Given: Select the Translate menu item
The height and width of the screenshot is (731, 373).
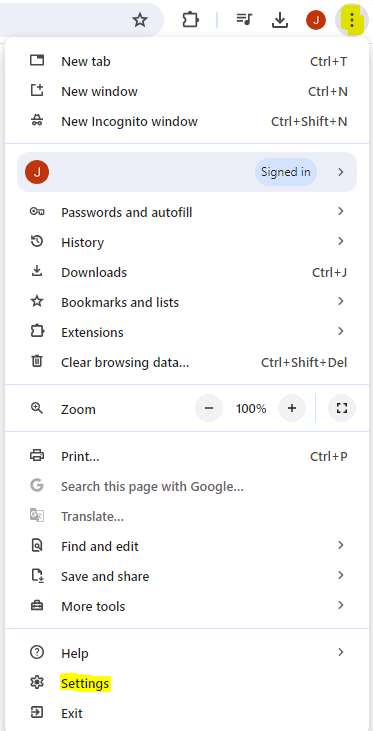Looking at the screenshot, I should click(186, 516).
